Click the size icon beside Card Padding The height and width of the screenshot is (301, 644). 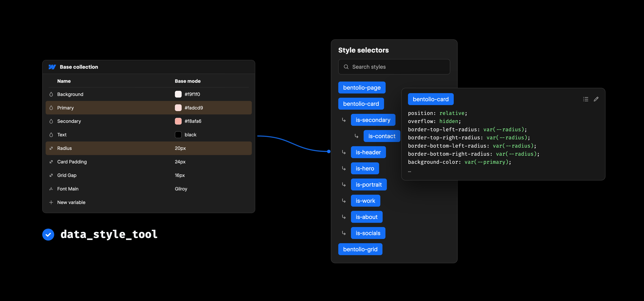click(51, 162)
